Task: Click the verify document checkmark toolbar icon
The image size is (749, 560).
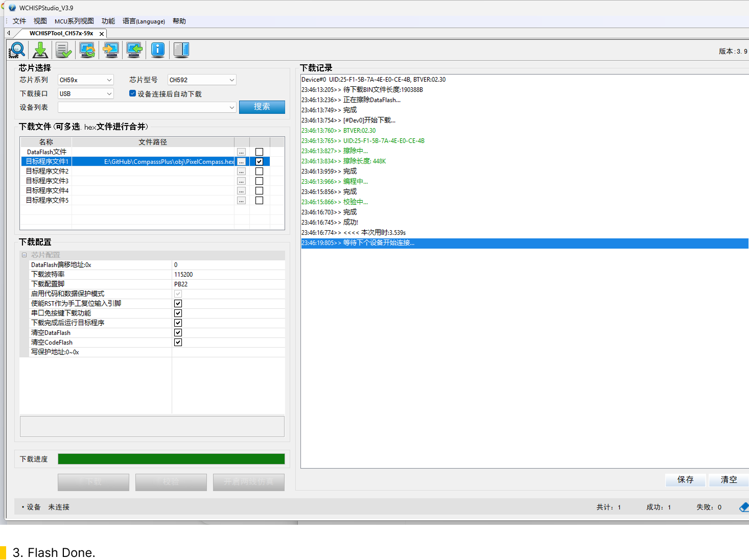Action: (x=64, y=50)
